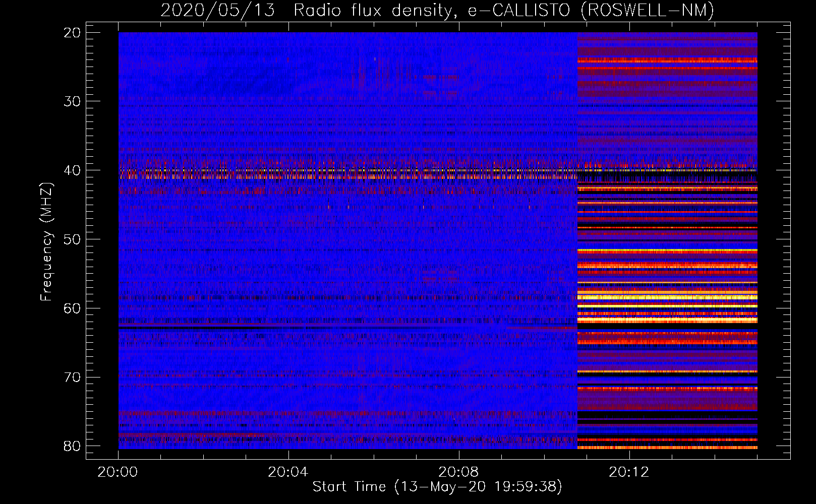Click the frequency axis value 80

click(73, 446)
